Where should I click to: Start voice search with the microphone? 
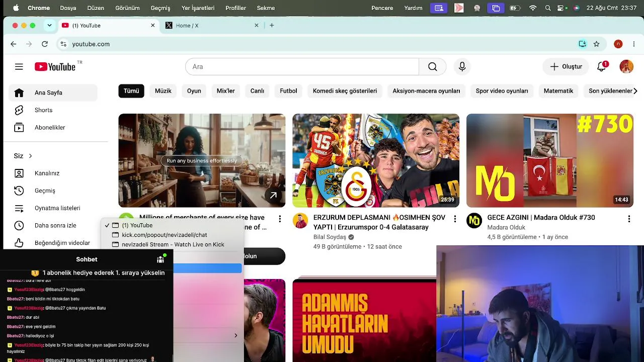click(x=462, y=67)
